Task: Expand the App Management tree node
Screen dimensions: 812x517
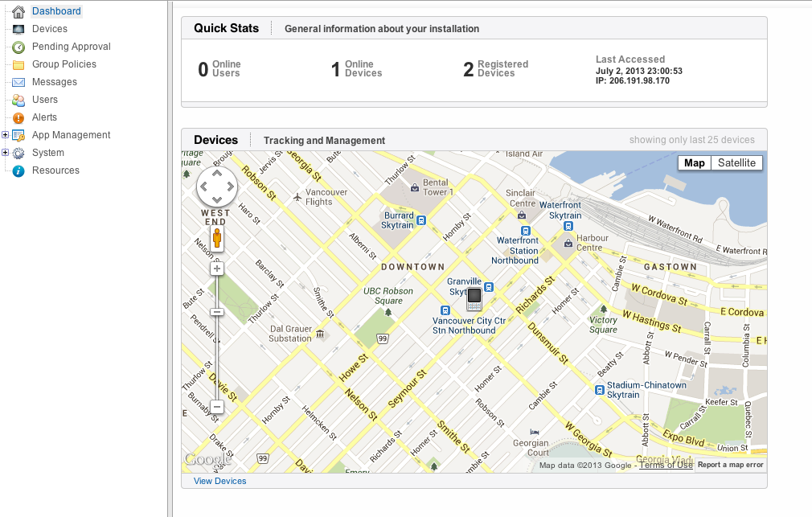Action: point(6,135)
